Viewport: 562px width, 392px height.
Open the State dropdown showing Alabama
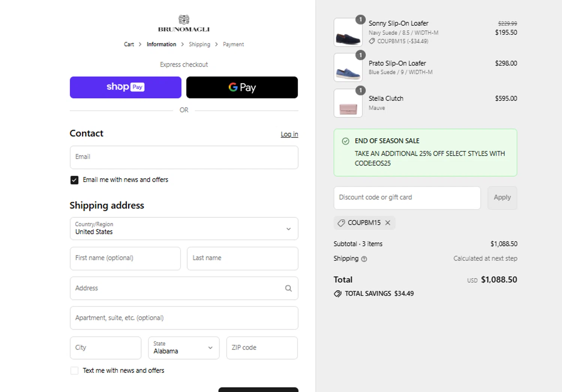pyautogui.click(x=184, y=348)
